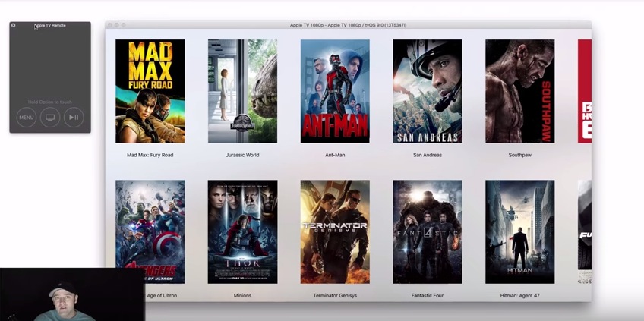This screenshot has width=644, height=321.
Task: Click the 'Hitman: Agent 47' title text
Action: tap(520, 295)
